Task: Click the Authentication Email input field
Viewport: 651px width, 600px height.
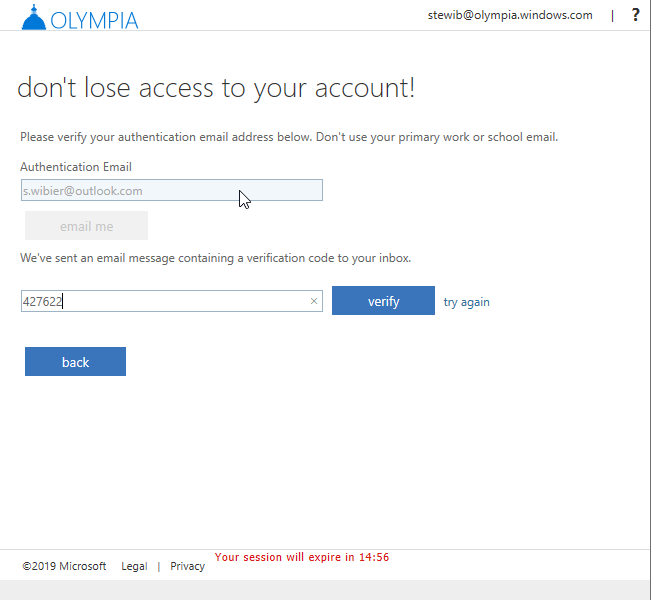Action: [x=171, y=190]
